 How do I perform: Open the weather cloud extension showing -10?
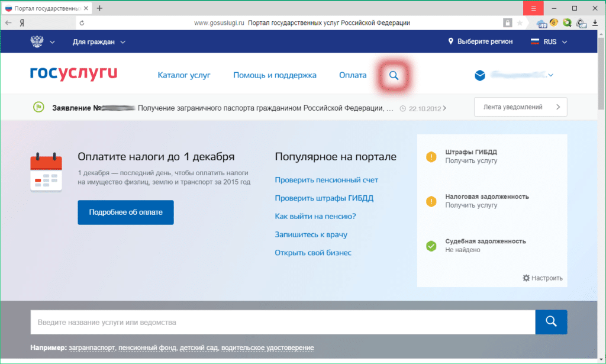[x=542, y=24]
